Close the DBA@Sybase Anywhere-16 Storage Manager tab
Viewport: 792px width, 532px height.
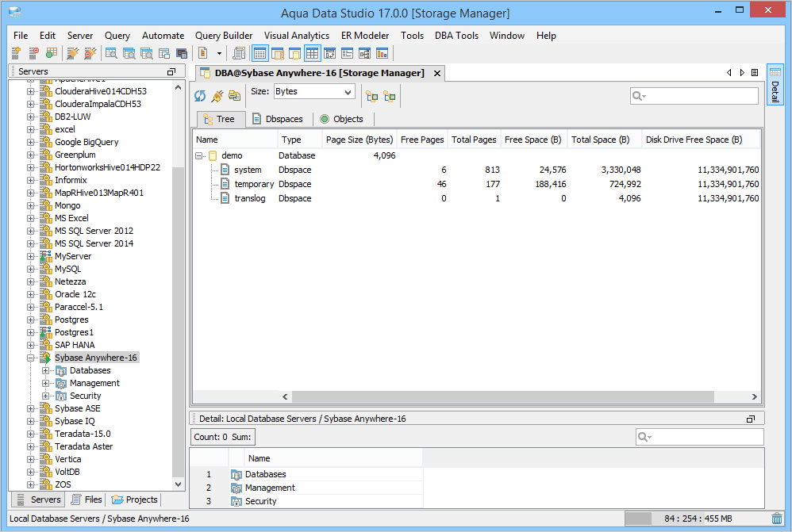(437, 73)
